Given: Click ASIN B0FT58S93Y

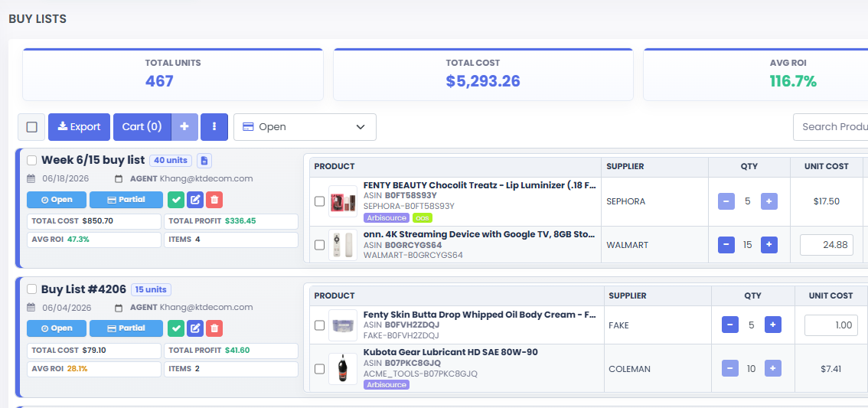Looking at the screenshot, I should pos(411,195).
